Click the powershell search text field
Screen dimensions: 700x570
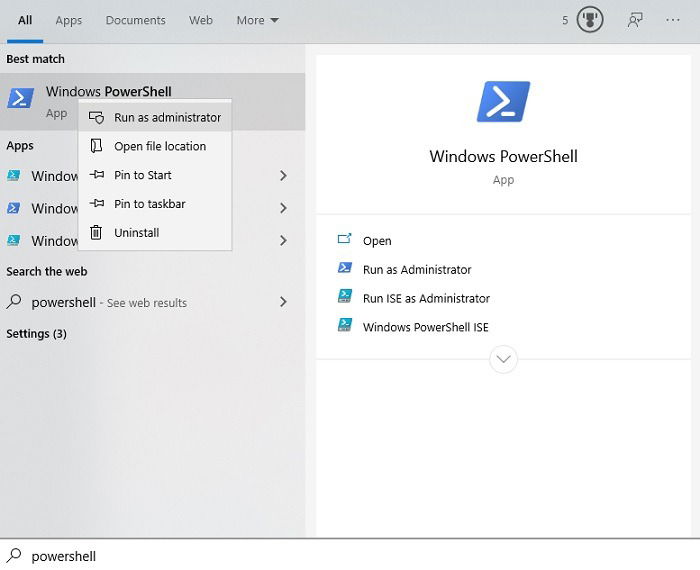(350, 556)
